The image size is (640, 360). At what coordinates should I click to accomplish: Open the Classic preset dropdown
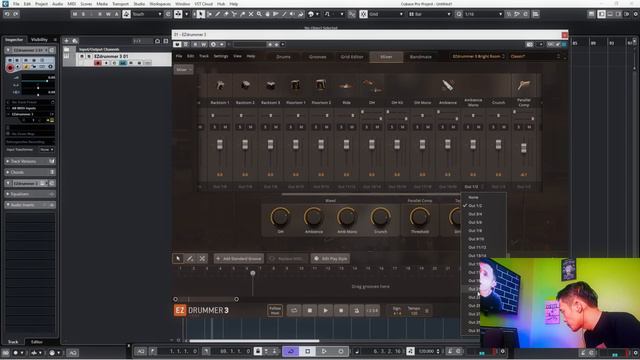point(535,56)
